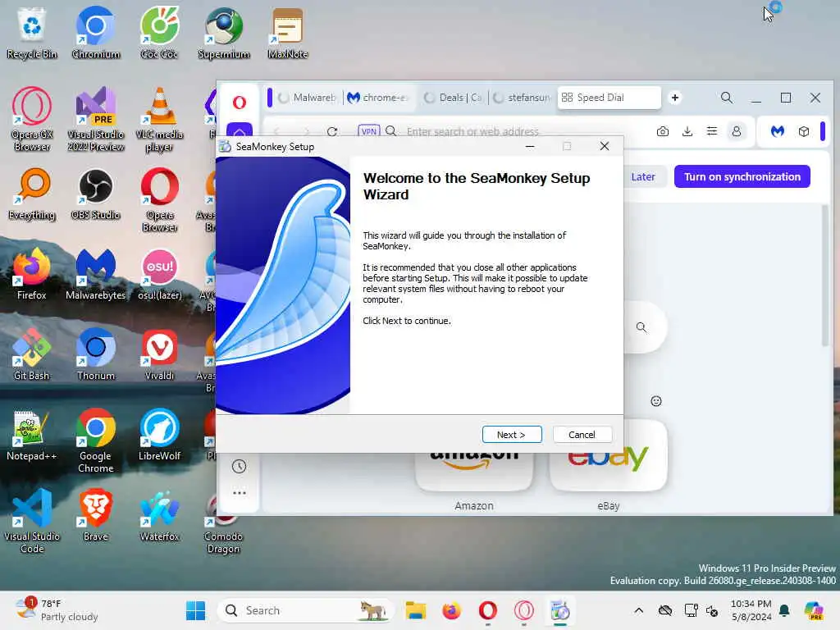Open Opera sidebar three-dots menu
Viewport: 840px width, 630px height.
click(x=239, y=492)
